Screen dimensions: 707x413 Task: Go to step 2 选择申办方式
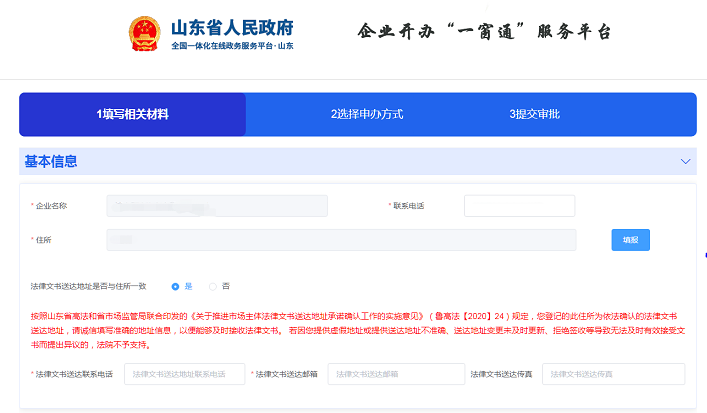pos(367,114)
